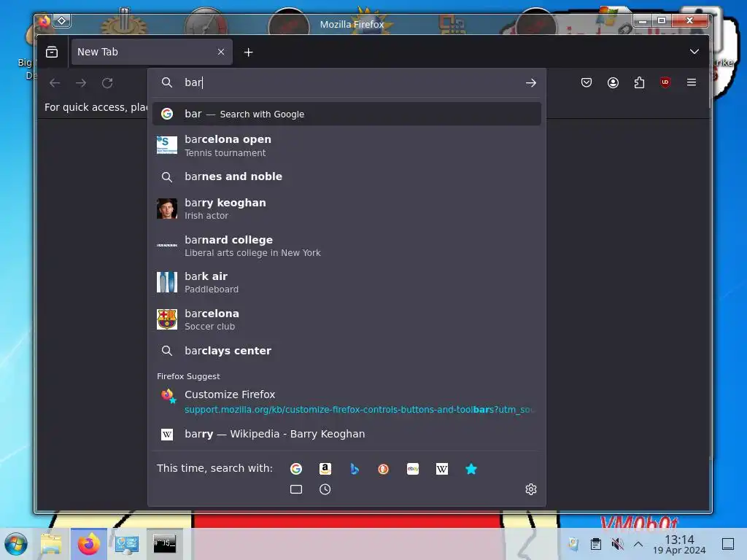The image size is (747, 560).
Task: Choose the 'bark air' suggestion
Action: tap(347, 282)
